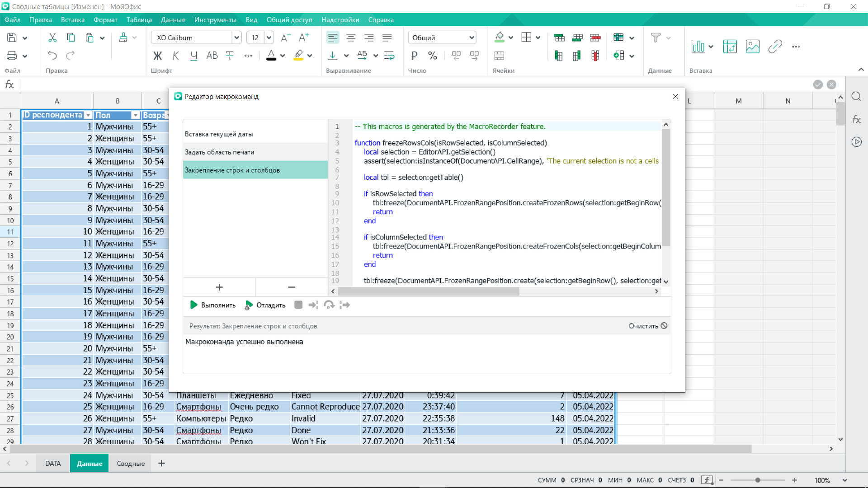868x488 pixels.
Task: Switch to the Сводные sheet tab
Action: tap(131, 464)
